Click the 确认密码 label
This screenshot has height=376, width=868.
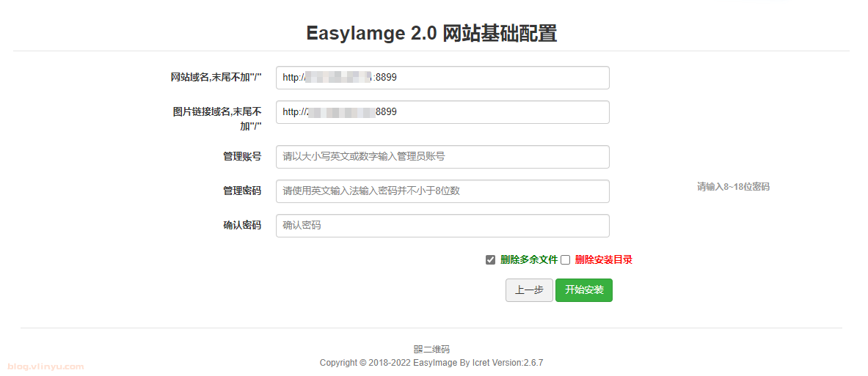click(241, 226)
